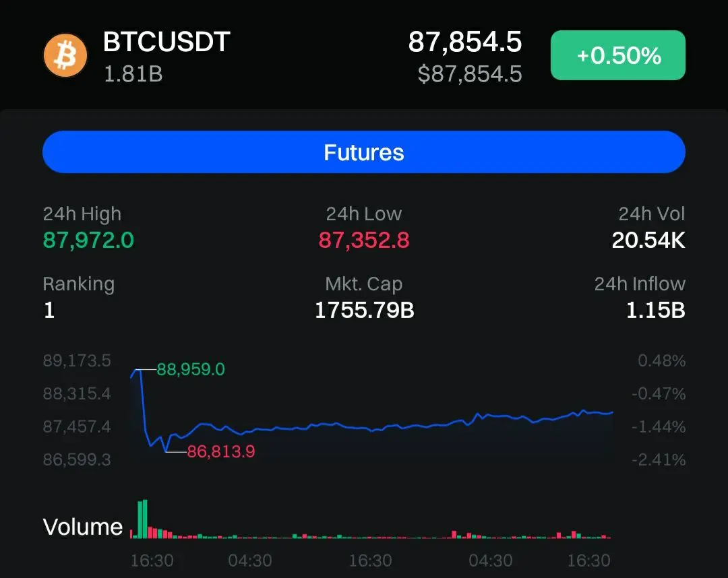Select the BTCUSDT pair title
728x578 pixels.
pos(166,42)
